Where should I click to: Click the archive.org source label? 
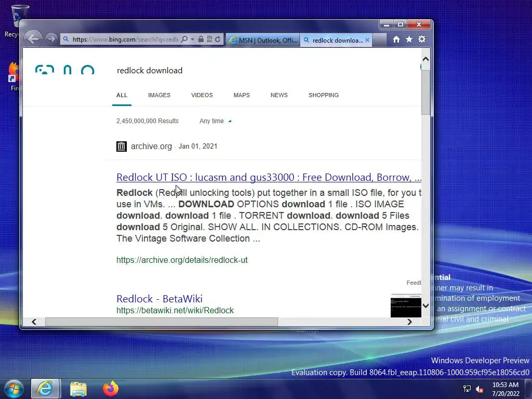[x=151, y=146]
